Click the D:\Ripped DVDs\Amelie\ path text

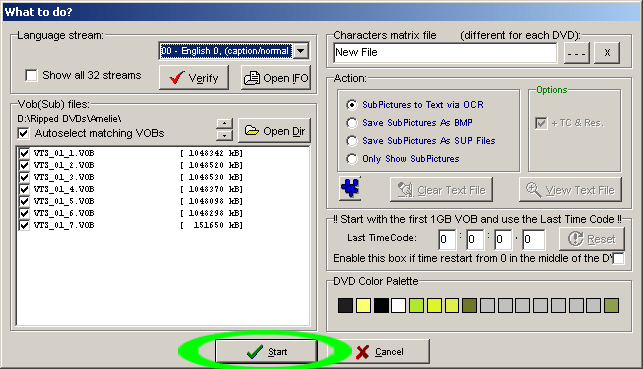[x=69, y=119]
